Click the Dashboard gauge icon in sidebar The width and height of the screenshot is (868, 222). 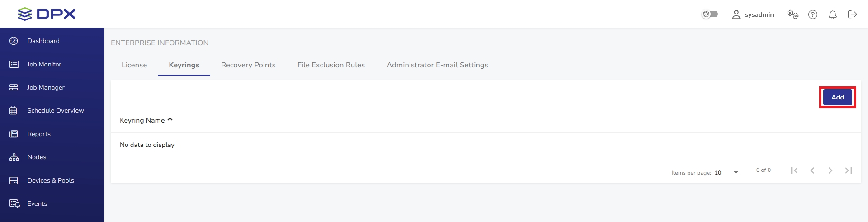tap(14, 41)
